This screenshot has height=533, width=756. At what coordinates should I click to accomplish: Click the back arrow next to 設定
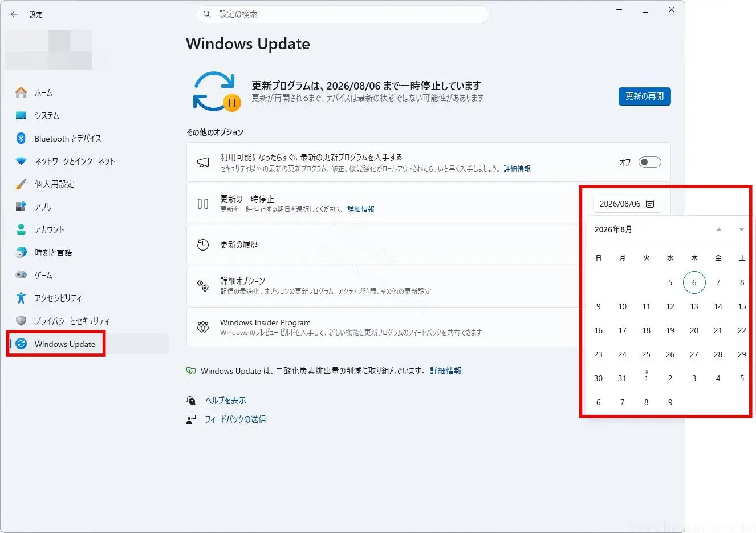click(14, 14)
